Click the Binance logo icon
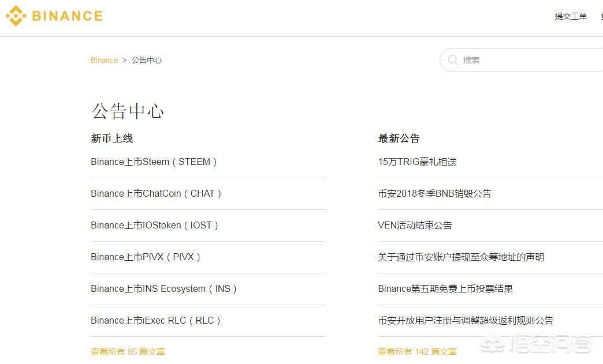Viewport: 603px width, 364px height. pos(16,16)
